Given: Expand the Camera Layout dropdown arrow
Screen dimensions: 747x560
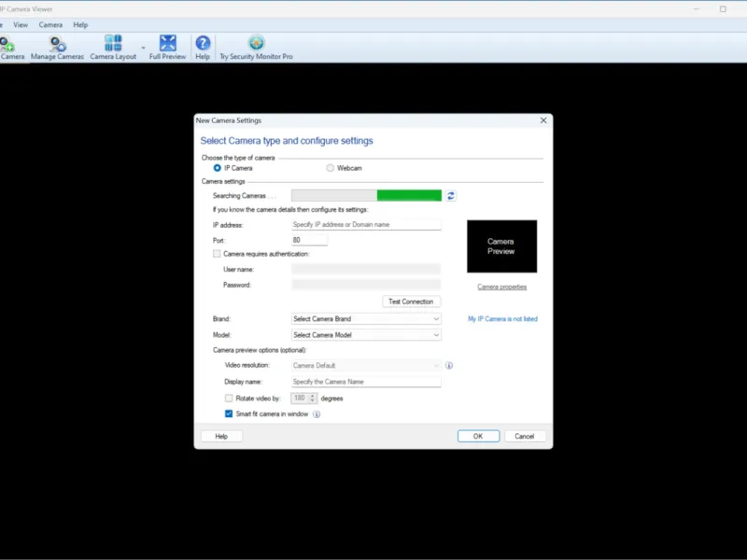Looking at the screenshot, I should (x=143, y=48).
